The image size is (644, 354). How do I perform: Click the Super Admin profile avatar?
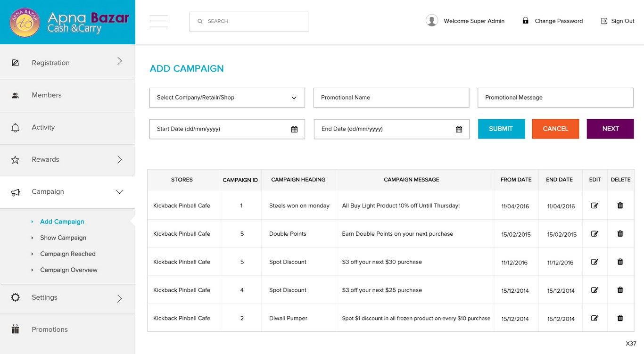pos(431,21)
